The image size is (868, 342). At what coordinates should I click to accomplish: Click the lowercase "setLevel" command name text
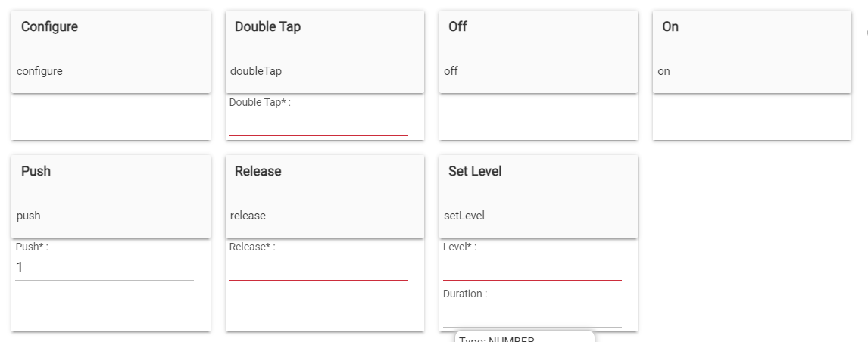click(464, 216)
